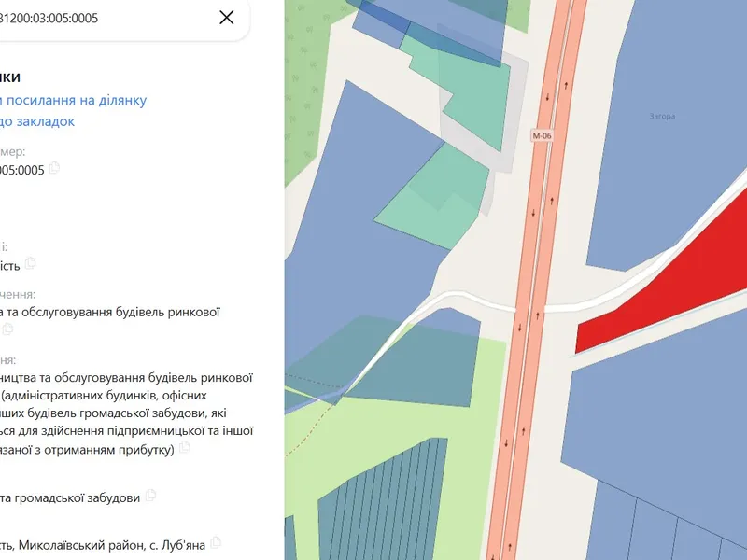
Task: Copy the text ending "будівель ринкової" under "чення:"
Action: pos(7,329)
